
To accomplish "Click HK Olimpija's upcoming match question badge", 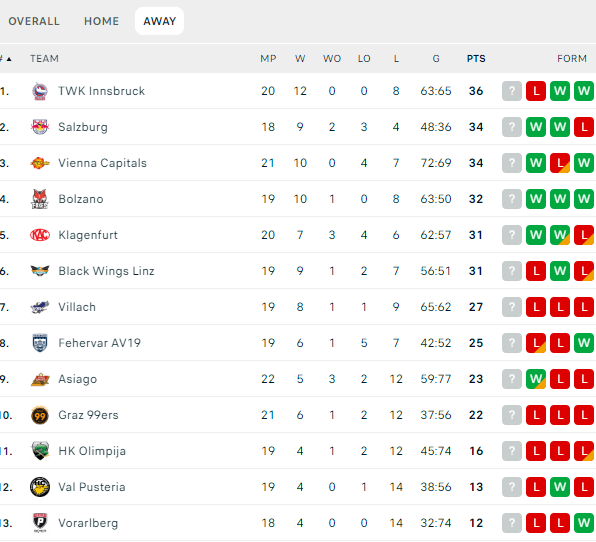I will click(x=512, y=451).
